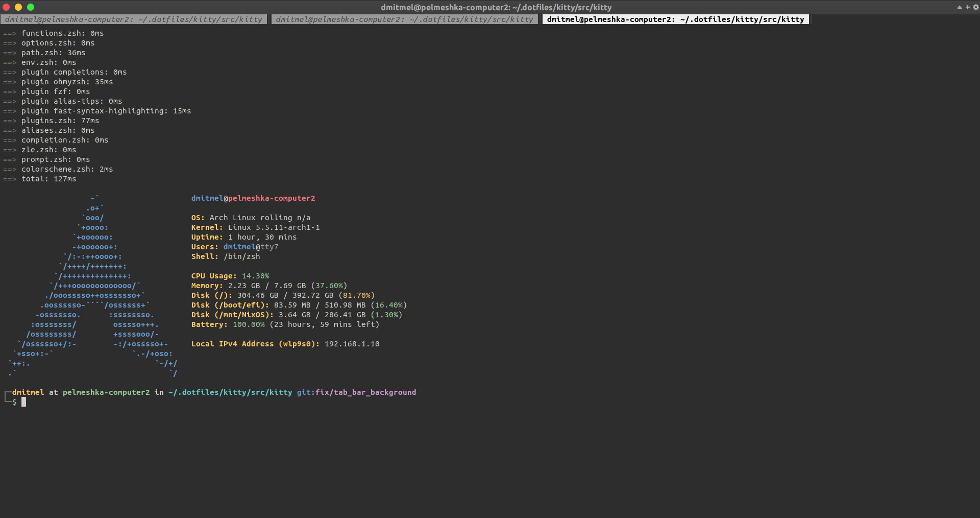Close the window with the red button
Screen dimensions: 980x518
click(x=6, y=7)
